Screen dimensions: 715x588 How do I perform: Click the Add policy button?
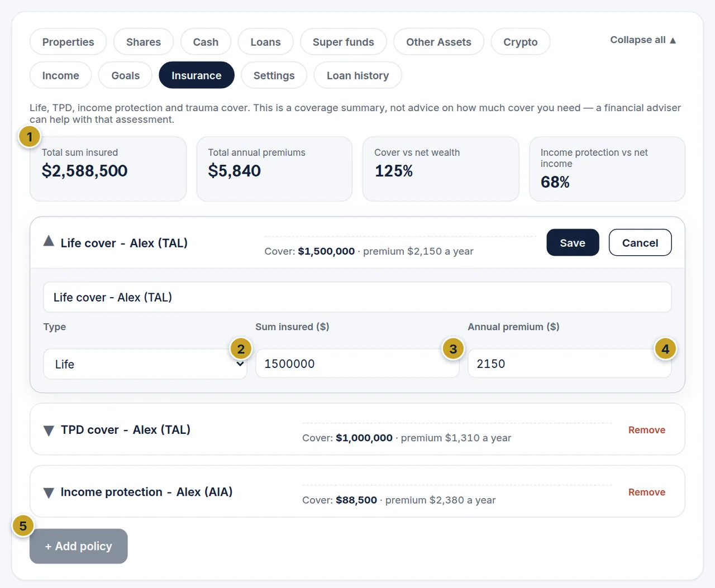(79, 546)
